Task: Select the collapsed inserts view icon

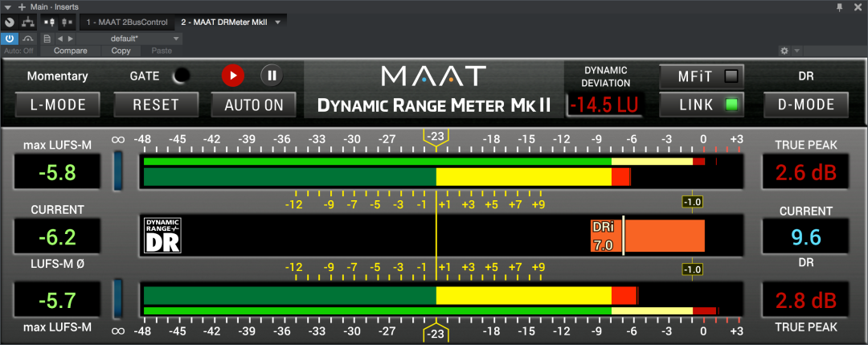Action: pos(67,23)
